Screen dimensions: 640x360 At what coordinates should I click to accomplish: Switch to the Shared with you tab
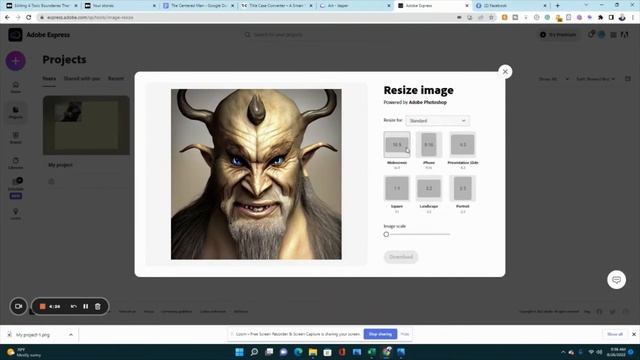82,78
